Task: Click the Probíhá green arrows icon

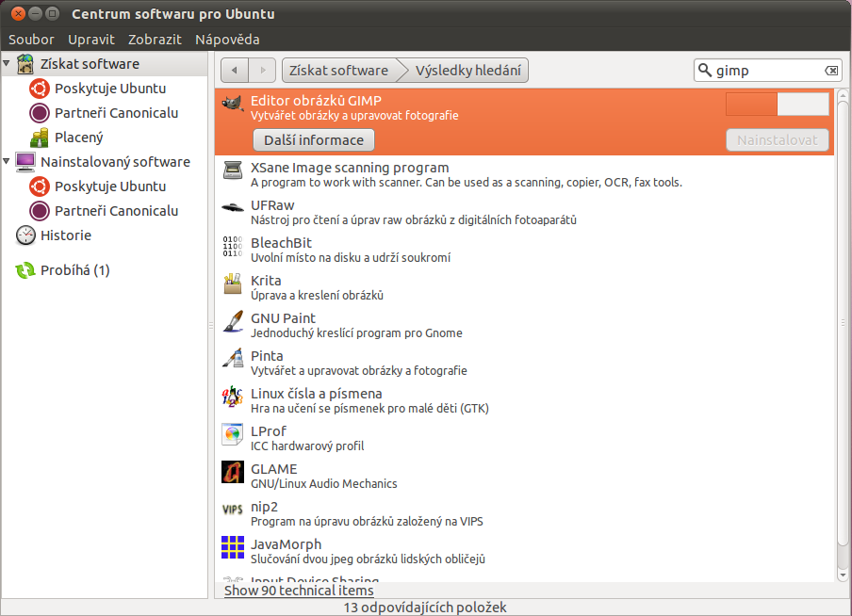Action: 25,270
